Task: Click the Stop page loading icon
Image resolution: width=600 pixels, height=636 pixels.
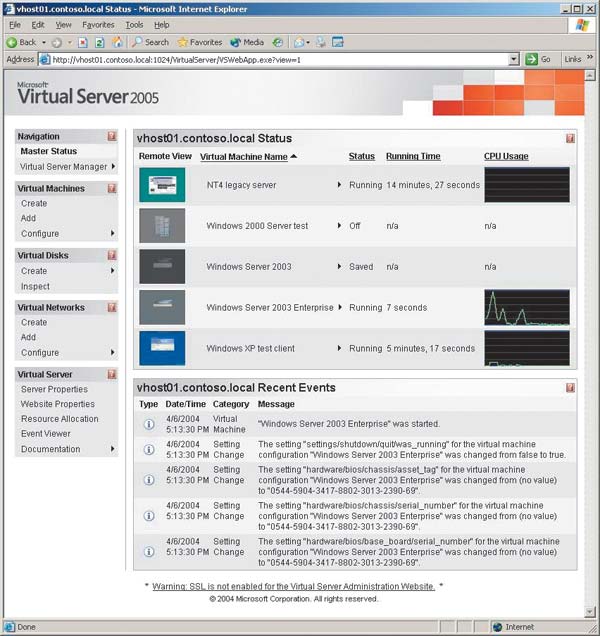Action: [83, 42]
